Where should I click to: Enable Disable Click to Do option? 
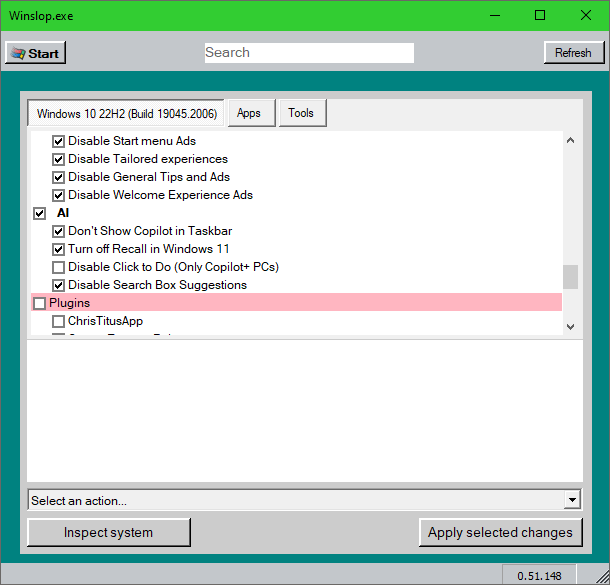[x=58, y=267]
